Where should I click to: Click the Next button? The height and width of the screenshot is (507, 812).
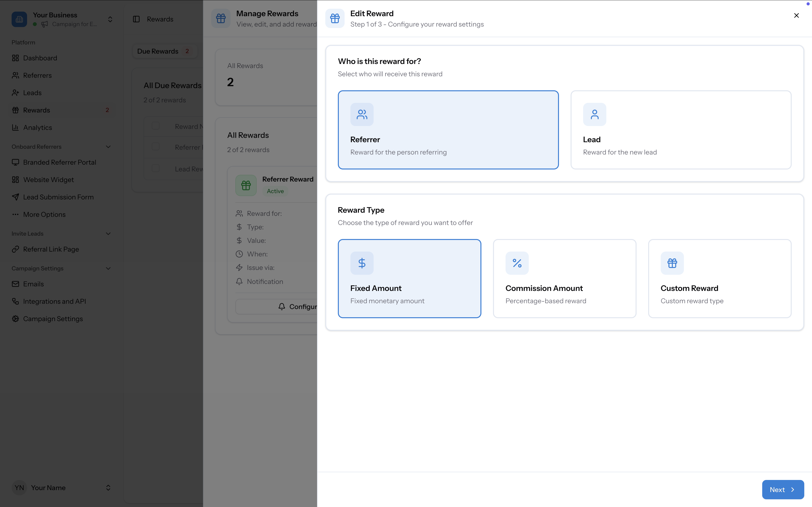(782, 490)
